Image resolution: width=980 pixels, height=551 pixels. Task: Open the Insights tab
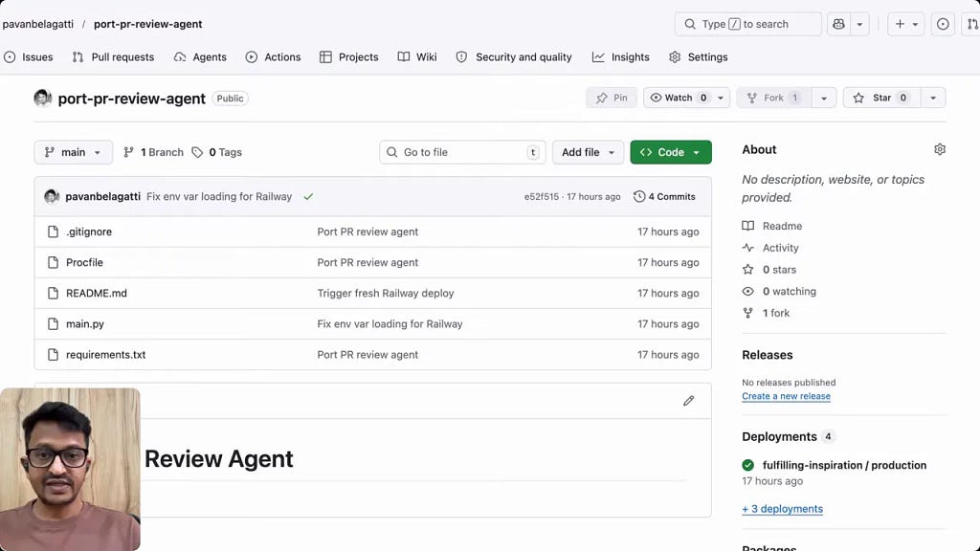(620, 56)
